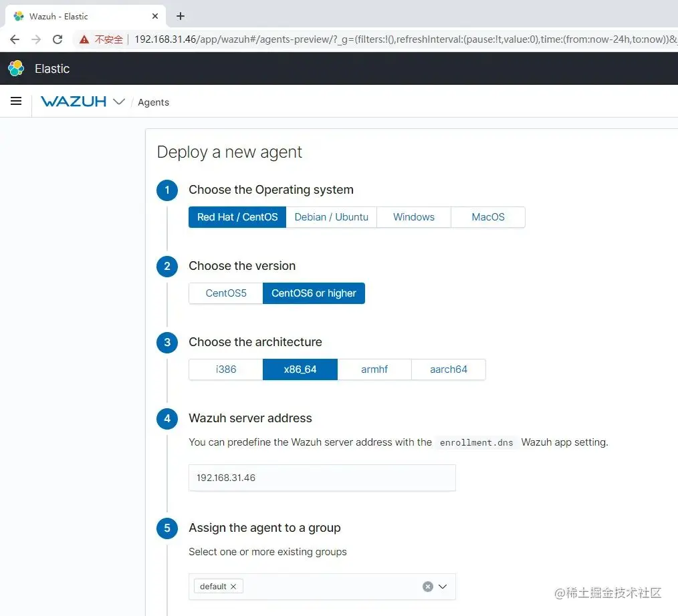
Task: Click the Elastic logo in header
Action: [17, 68]
